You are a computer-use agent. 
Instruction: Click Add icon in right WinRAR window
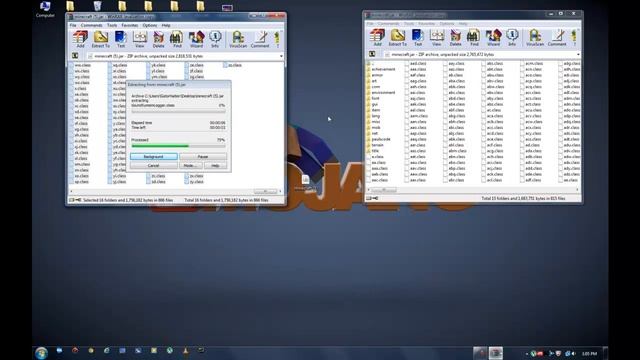click(377, 37)
